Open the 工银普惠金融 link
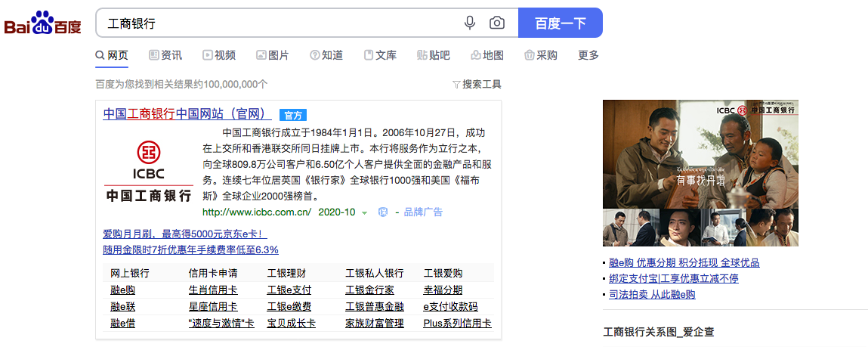Screen dimensions: 868x347 [375, 306]
